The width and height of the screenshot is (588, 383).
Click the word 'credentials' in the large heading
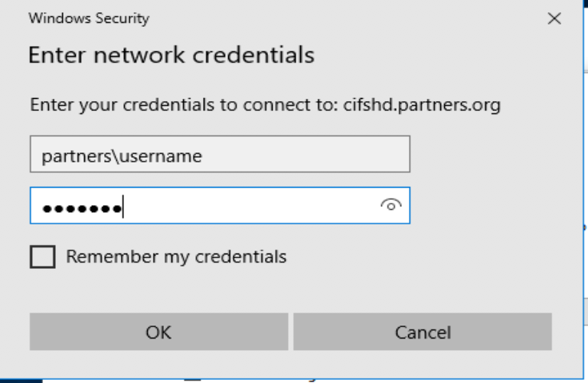coord(253,55)
